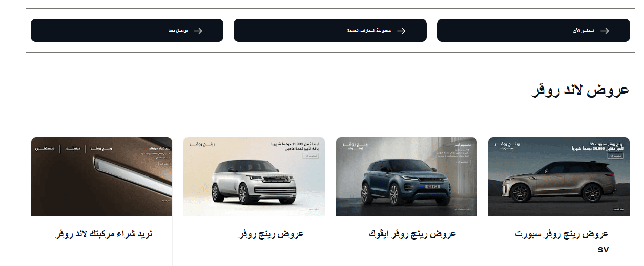Screen dimensions: 644x266
Task: Open the Range Rover Sport SV offer image
Action: [x=559, y=176]
